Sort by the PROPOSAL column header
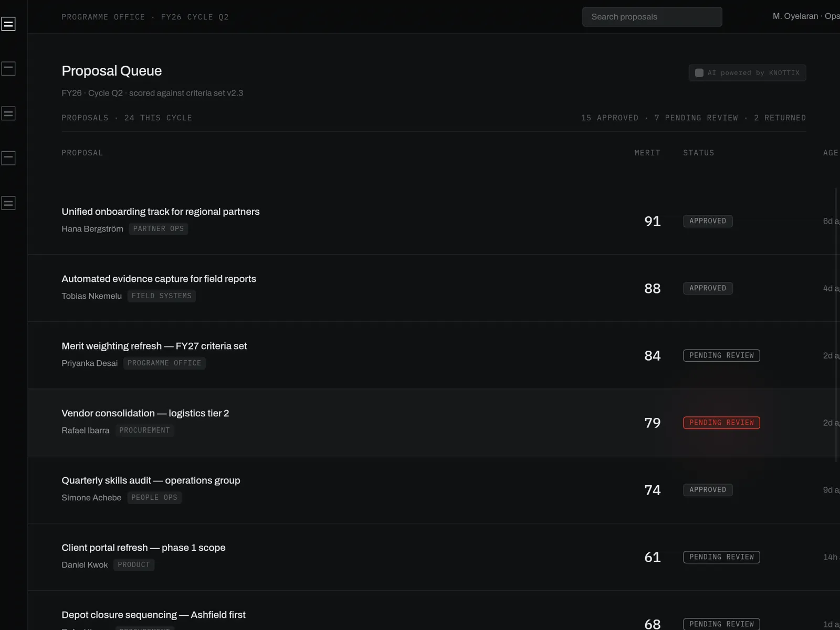This screenshot has height=630, width=840. point(82,153)
